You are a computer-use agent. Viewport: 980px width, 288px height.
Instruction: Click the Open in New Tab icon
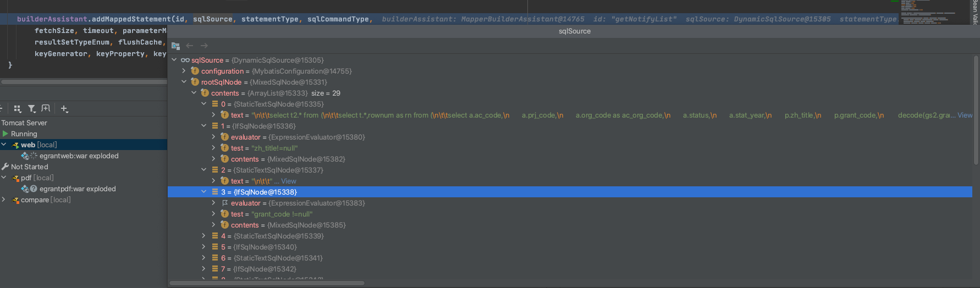(x=46, y=109)
